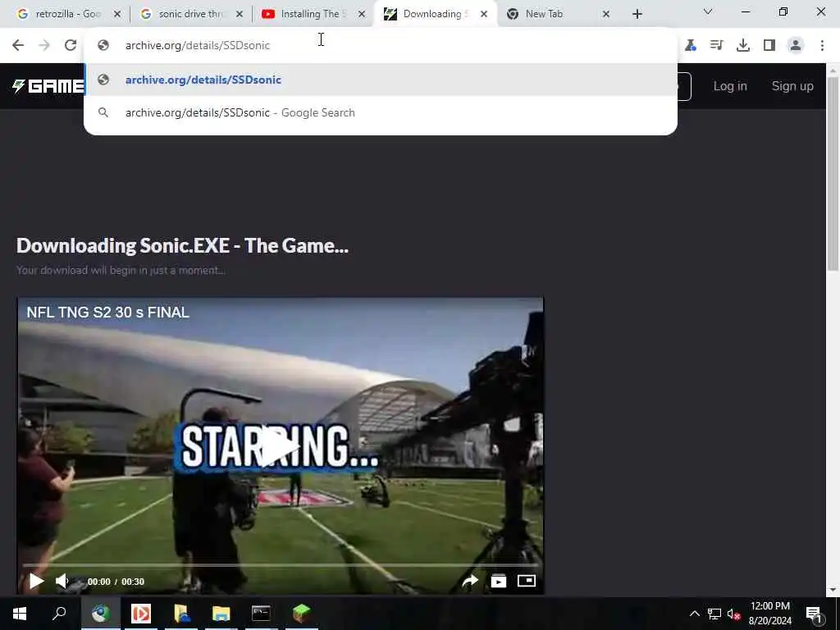Viewport: 840px width, 630px height.
Task: Play the video using the control bar
Action: click(x=36, y=582)
